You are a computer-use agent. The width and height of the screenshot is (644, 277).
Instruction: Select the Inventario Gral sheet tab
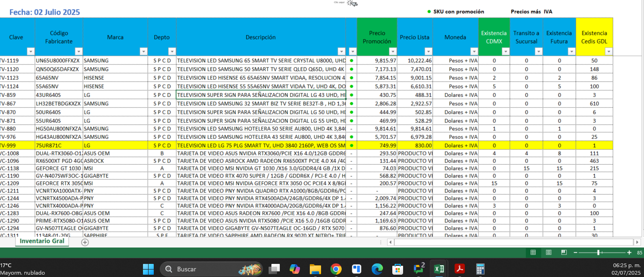pos(42,241)
